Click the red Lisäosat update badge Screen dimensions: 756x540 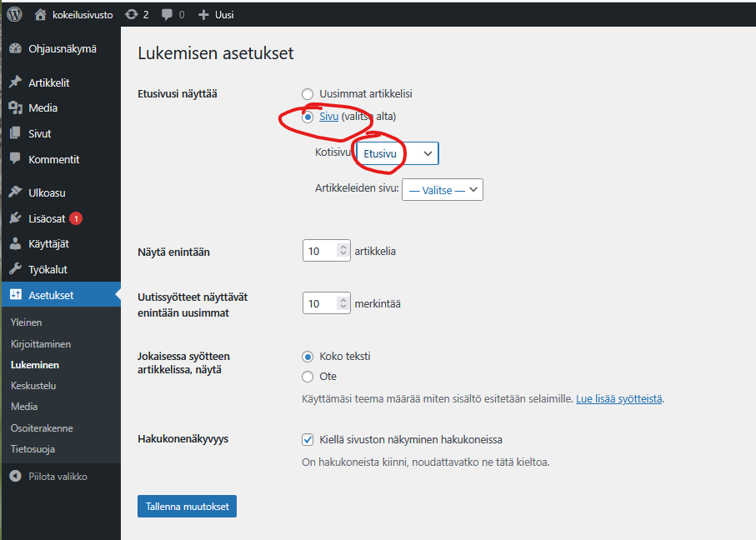pyautogui.click(x=76, y=218)
